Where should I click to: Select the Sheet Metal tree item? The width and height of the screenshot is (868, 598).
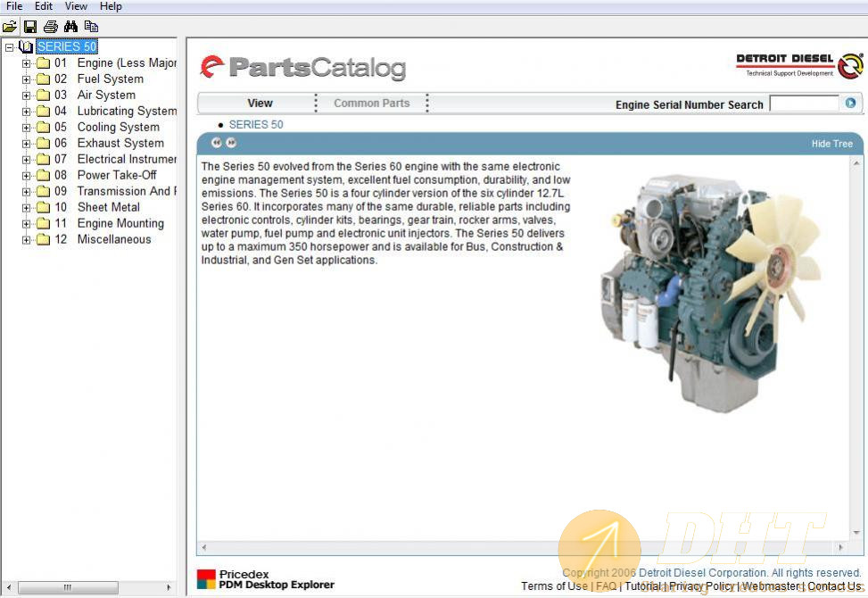click(109, 208)
